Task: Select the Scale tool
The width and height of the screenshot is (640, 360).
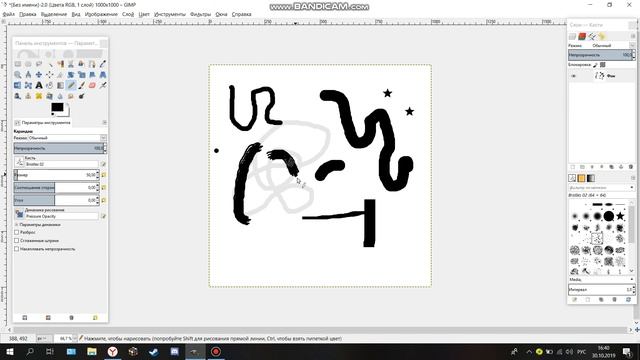Action: point(81,75)
